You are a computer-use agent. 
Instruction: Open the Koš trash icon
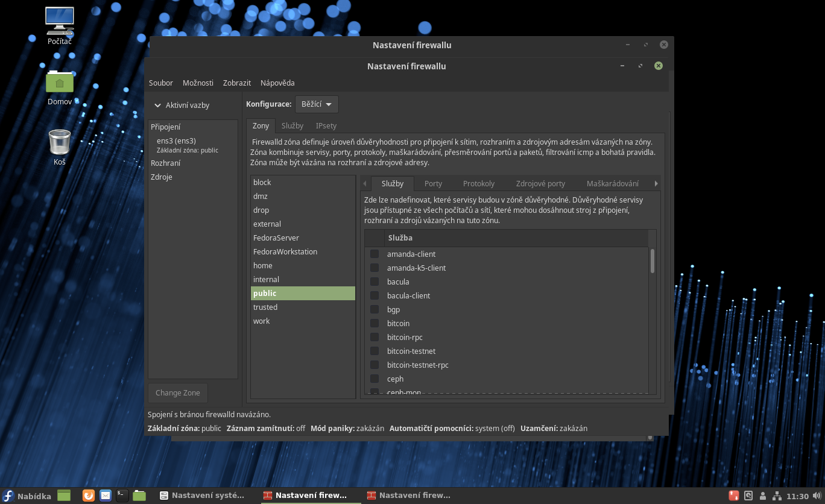60,145
